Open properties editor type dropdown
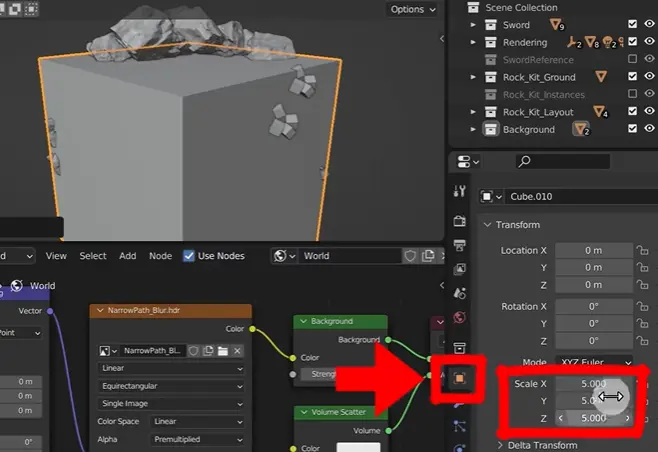This screenshot has width=658, height=452. coord(468,162)
